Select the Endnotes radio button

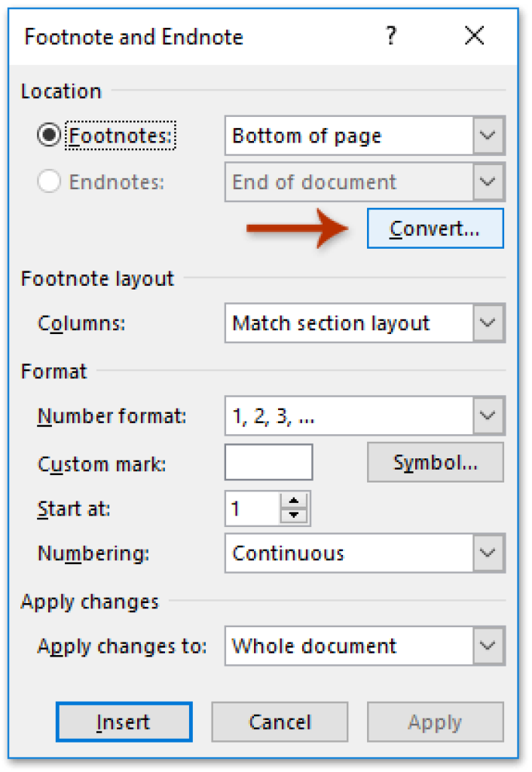point(48,182)
